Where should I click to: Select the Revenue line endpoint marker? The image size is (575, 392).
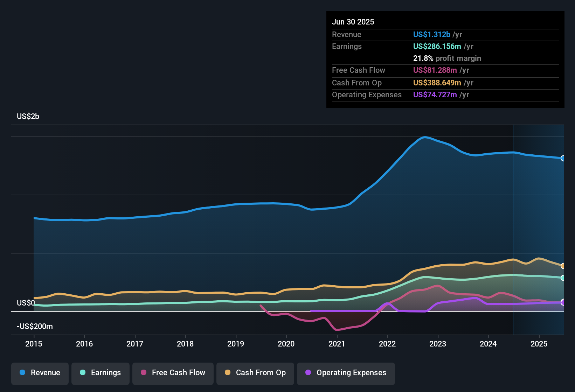pyautogui.click(x=563, y=158)
